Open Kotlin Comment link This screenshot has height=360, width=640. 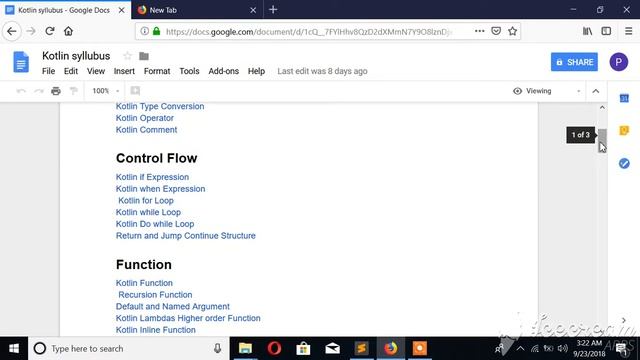[146, 130]
